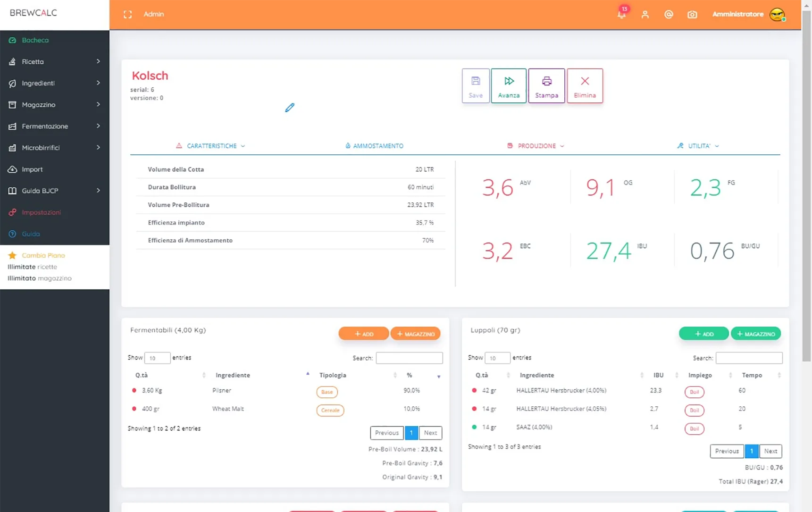Open Import in the sidebar
Screen dimensions: 812x512
click(x=55, y=169)
